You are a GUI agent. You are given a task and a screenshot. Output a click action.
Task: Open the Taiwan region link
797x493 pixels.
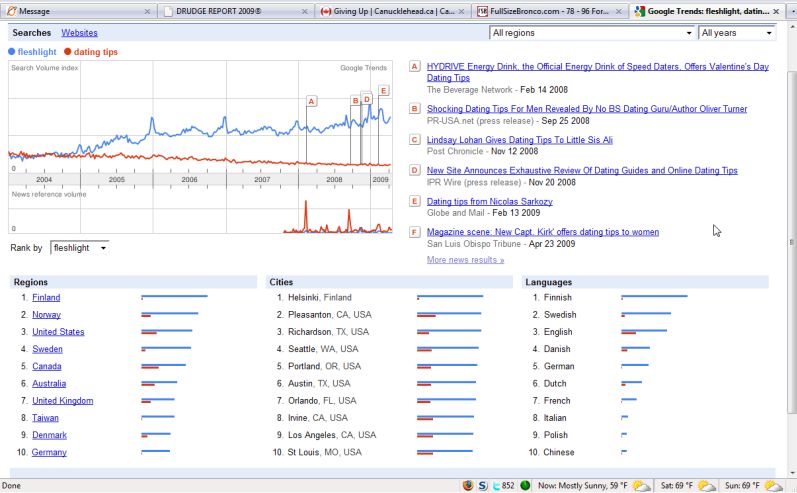[x=45, y=418]
